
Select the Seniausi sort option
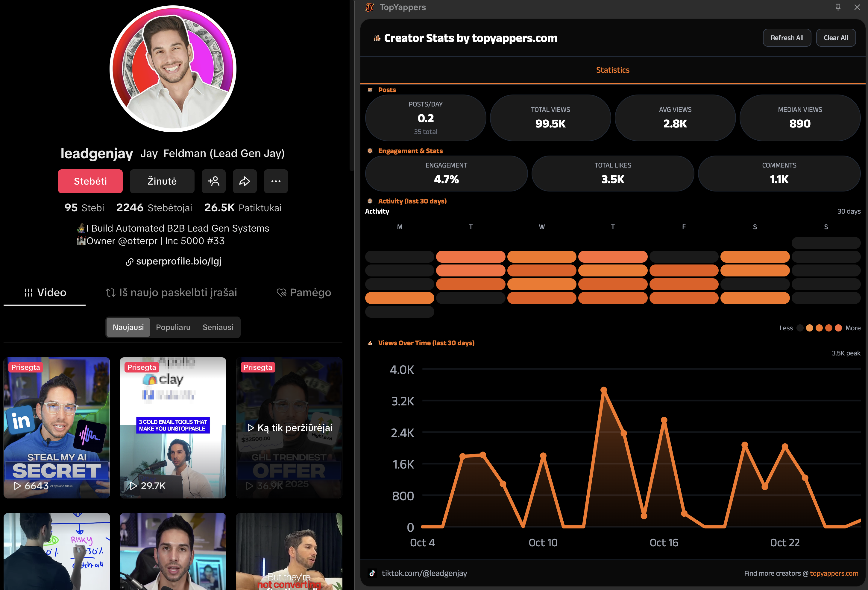click(x=218, y=327)
